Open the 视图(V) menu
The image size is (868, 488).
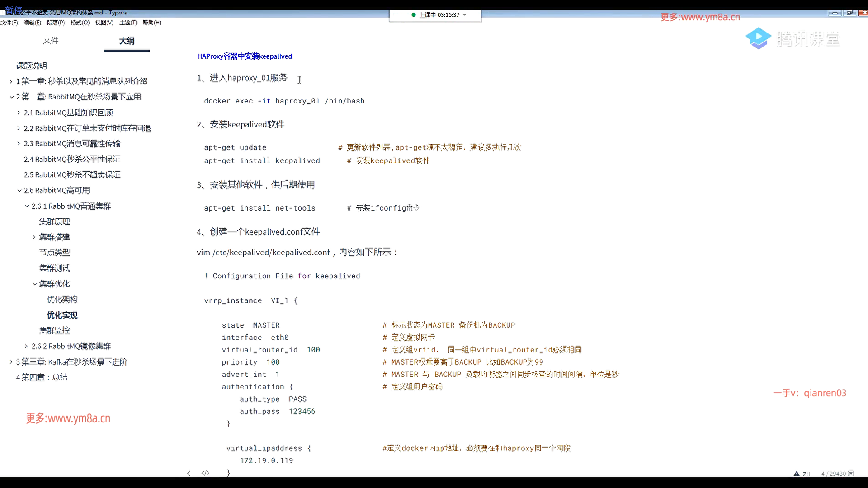pyautogui.click(x=104, y=23)
